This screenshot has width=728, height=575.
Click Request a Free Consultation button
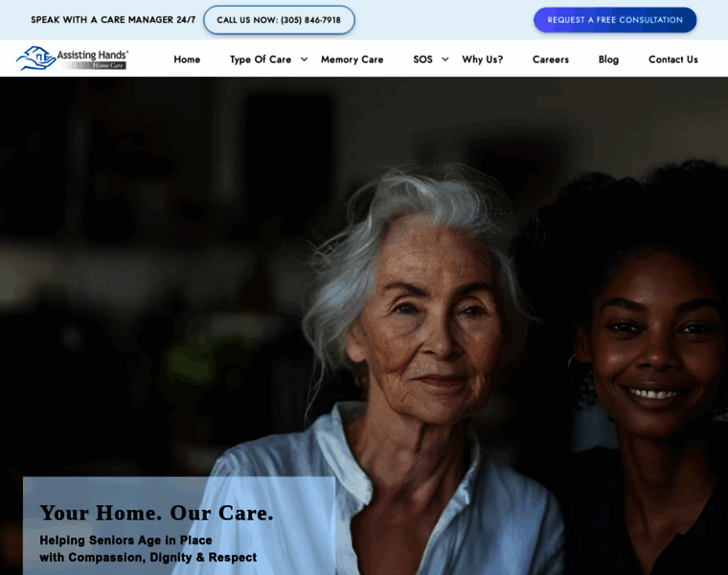[615, 20]
